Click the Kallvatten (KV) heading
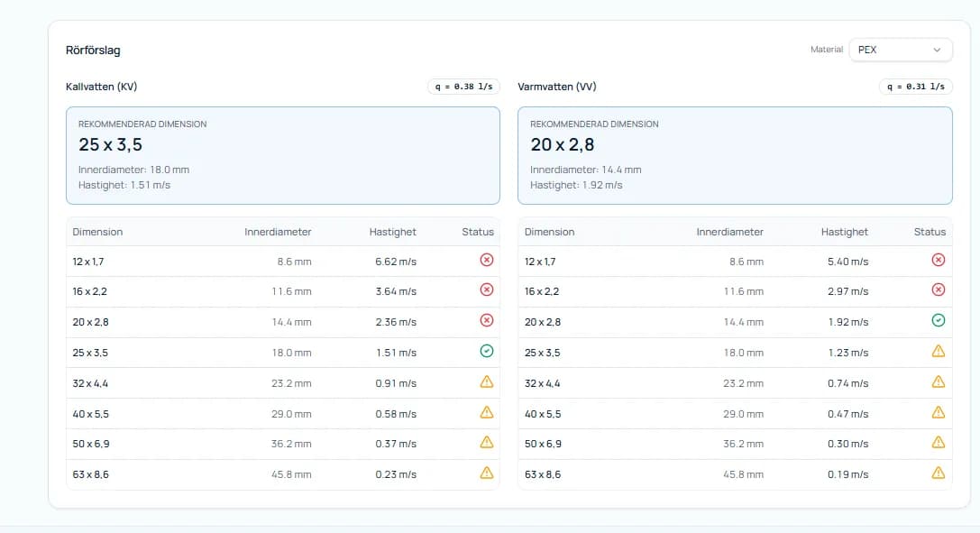The height and width of the screenshot is (533, 980). coord(101,87)
